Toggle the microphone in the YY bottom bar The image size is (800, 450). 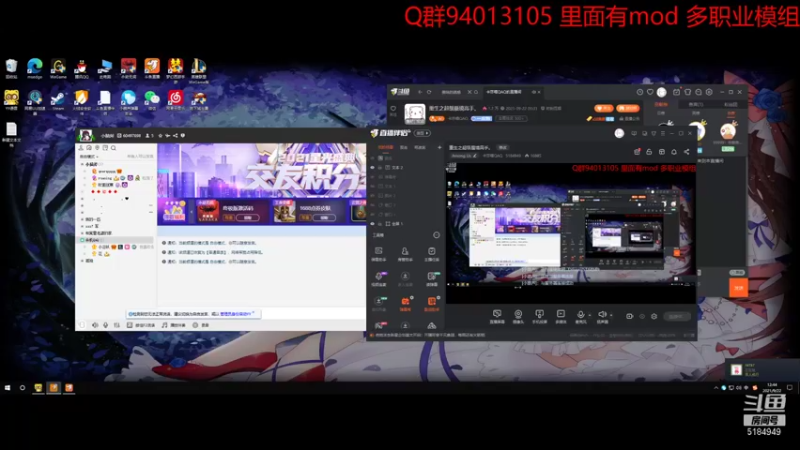(106, 325)
